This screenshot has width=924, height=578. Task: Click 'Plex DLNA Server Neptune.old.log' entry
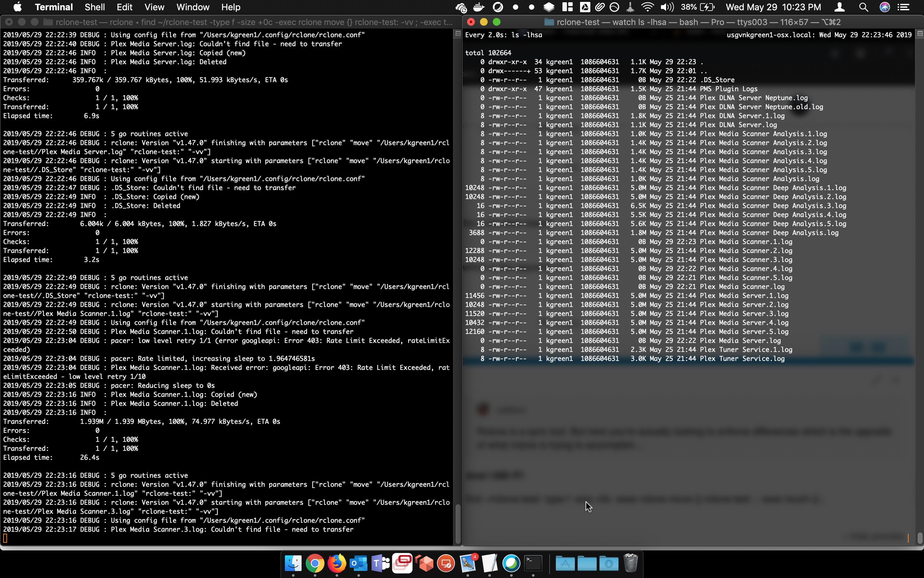tap(761, 107)
